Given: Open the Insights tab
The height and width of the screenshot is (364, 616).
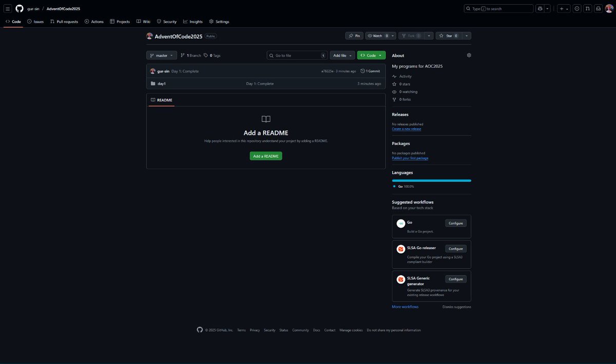Looking at the screenshot, I should tap(193, 22).
